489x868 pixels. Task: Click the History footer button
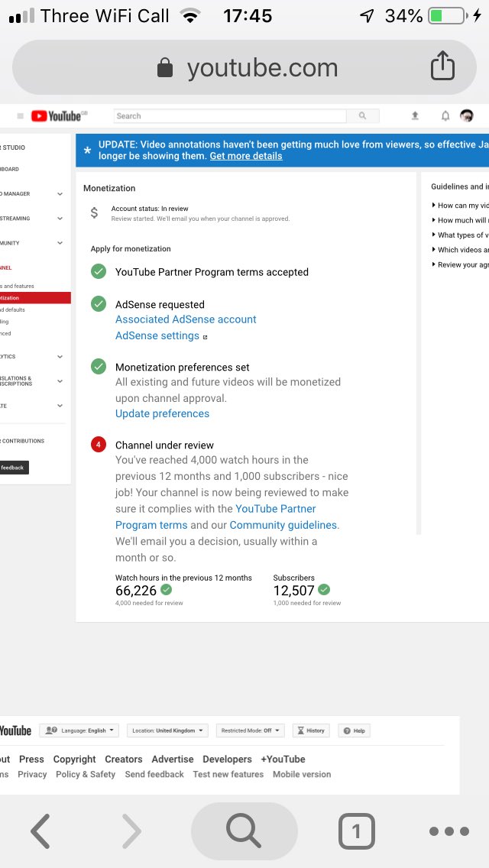(x=311, y=730)
